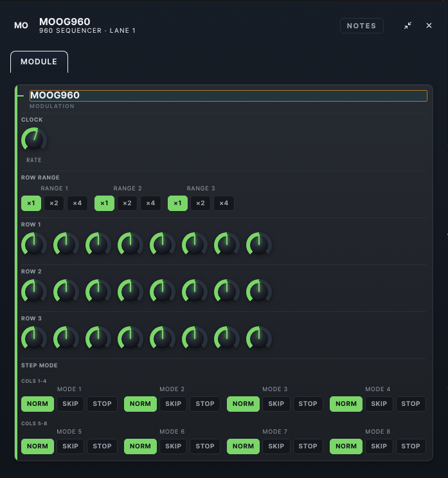This screenshot has height=478, width=448.
Task: Set Mode 6 to NORM
Action: (x=140, y=446)
